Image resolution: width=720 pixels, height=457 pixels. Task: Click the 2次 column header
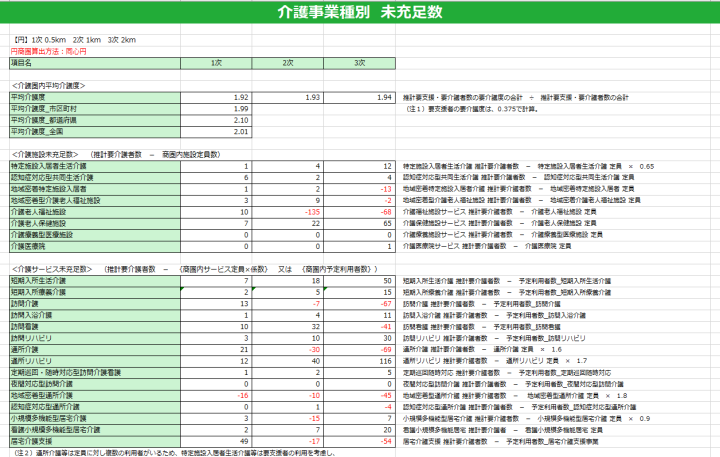[288, 63]
